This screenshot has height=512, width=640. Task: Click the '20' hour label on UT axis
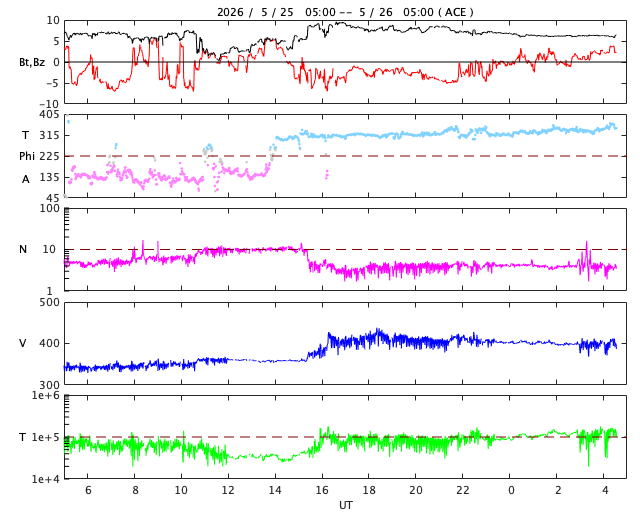[x=416, y=490]
